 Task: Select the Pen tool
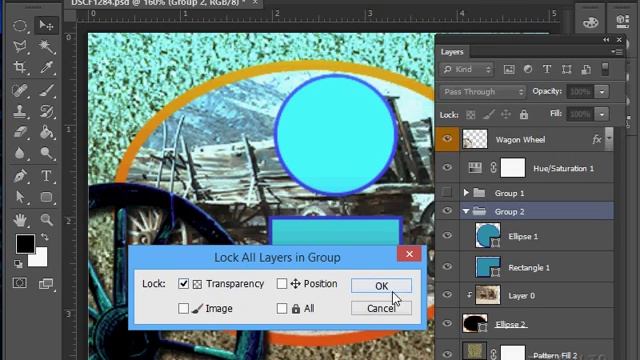[x=20, y=176]
